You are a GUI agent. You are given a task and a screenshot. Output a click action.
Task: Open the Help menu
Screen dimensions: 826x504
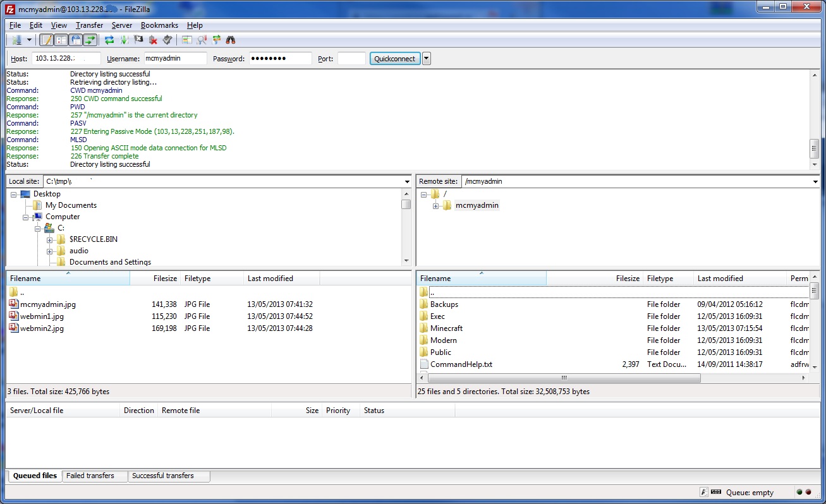195,25
